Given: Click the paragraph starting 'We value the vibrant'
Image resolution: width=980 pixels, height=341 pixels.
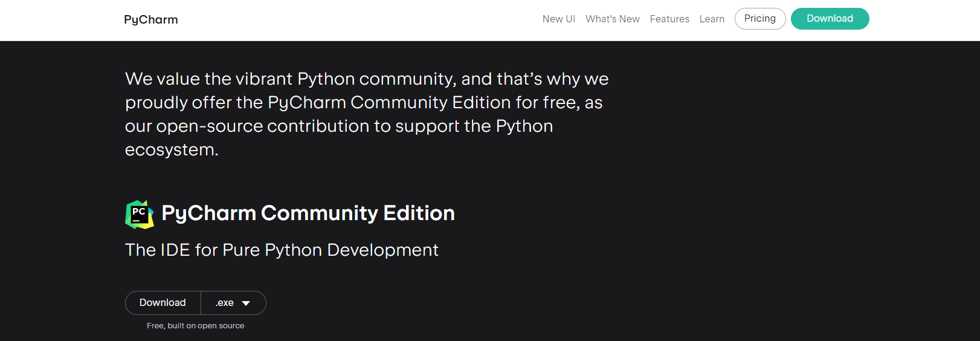Looking at the screenshot, I should [x=367, y=114].
